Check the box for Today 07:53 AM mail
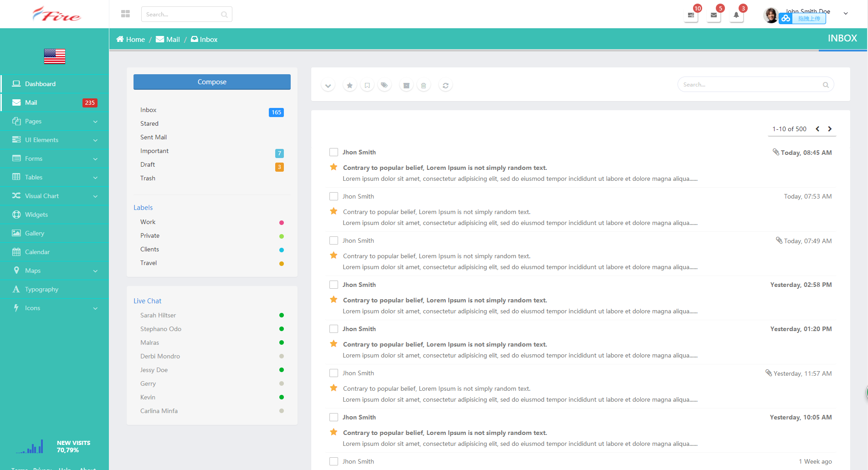The image size is (868, 470). (334, 196)
